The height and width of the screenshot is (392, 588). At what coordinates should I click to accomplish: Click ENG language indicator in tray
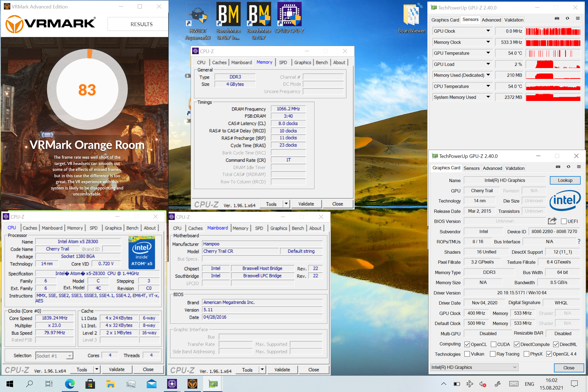529,384
